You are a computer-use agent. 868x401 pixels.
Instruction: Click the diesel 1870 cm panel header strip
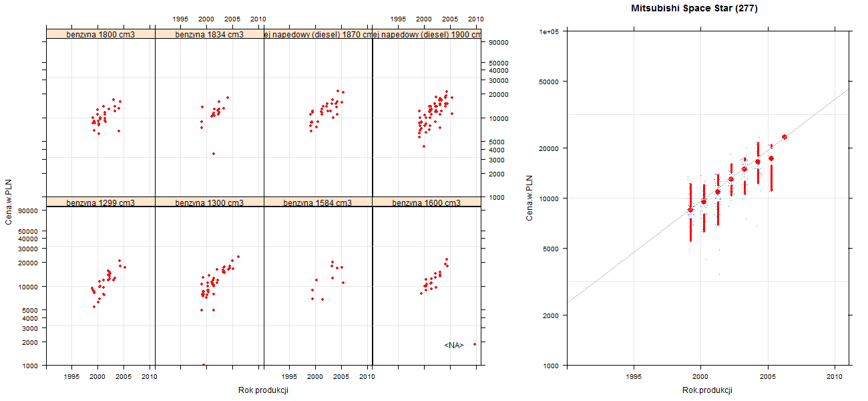point(318,34)
